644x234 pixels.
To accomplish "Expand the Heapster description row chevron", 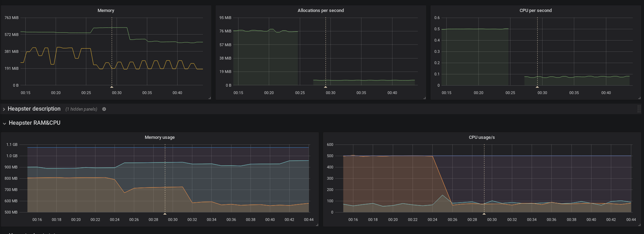I will coord(4,109).
